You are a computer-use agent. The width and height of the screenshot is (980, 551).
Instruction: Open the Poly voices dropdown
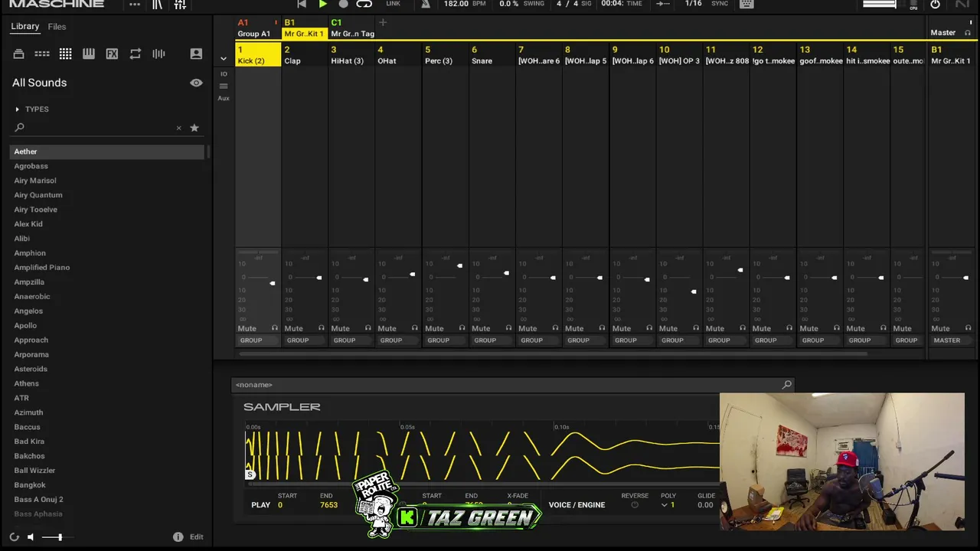click(x=668, y=505)
